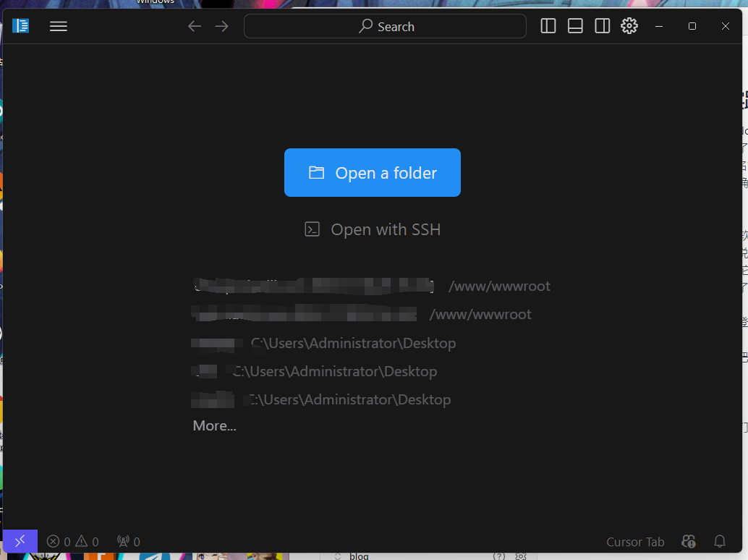Expand recent list with More...
The height and width of the screenshot is (560, 748).
coord(214,426)
